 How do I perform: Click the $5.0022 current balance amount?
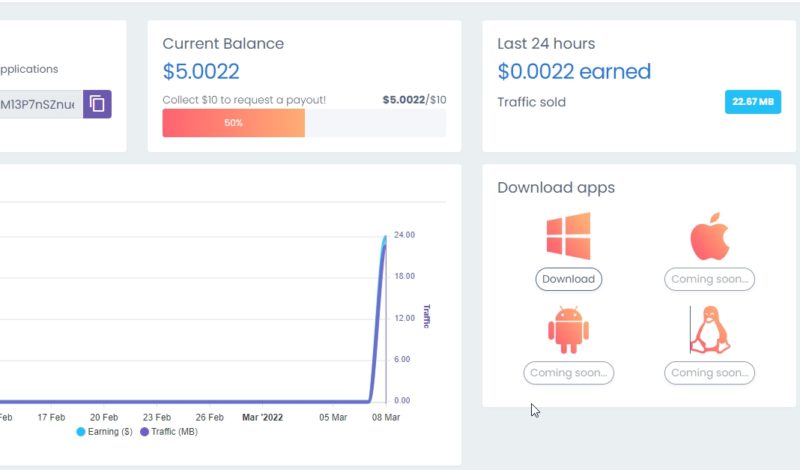(201, 72)
